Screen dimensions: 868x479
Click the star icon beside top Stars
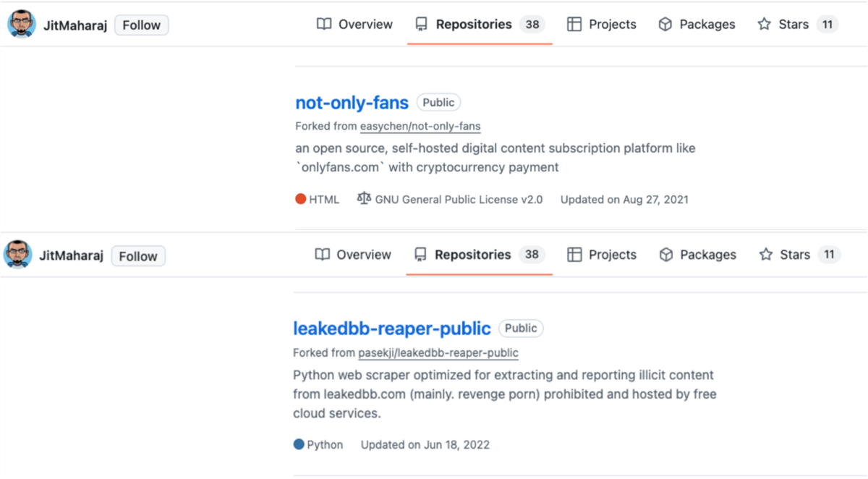(765, 25)
